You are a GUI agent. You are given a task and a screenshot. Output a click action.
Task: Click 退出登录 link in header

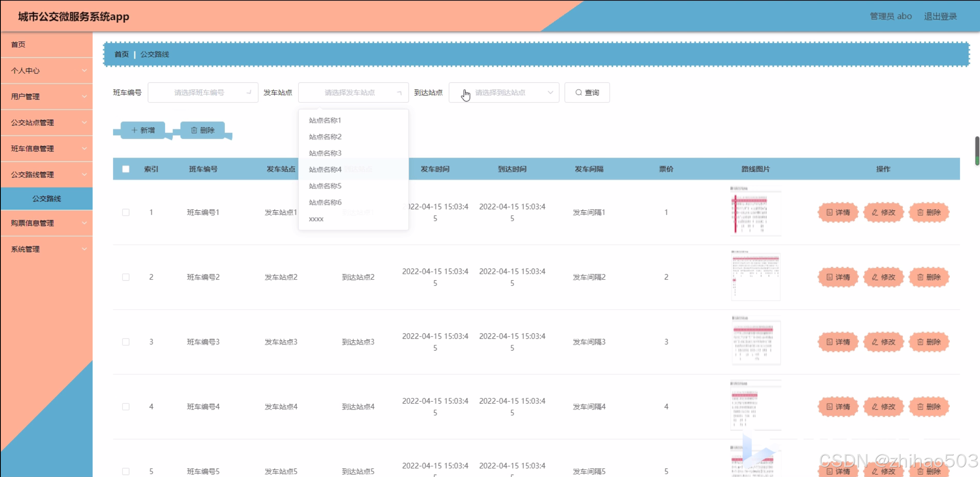point(940,16)
